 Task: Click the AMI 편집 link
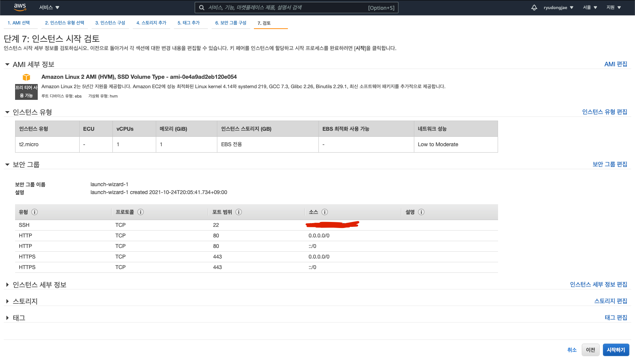[x=616, y=64]
